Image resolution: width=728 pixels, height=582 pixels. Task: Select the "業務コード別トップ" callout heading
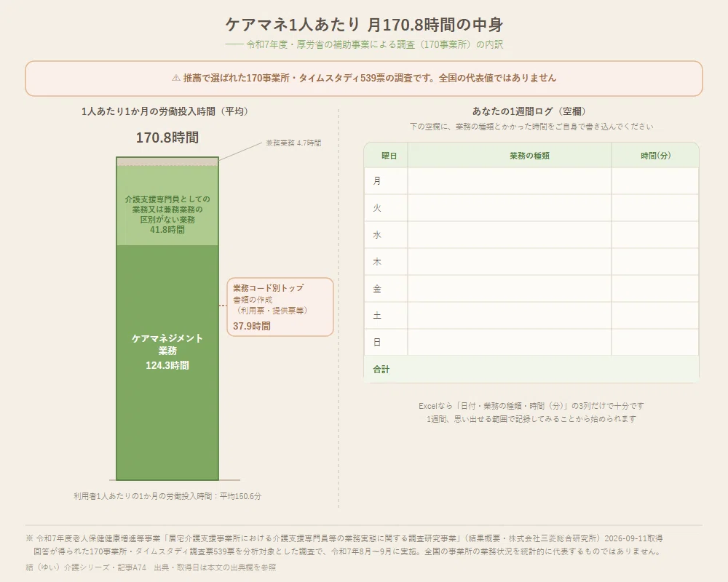click(269, 288)
